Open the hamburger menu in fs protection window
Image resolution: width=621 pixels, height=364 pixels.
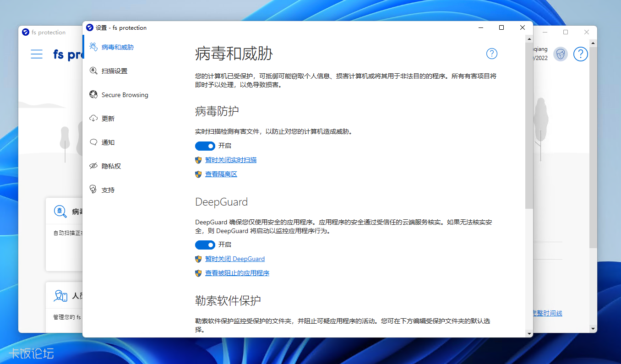point(37,54)
